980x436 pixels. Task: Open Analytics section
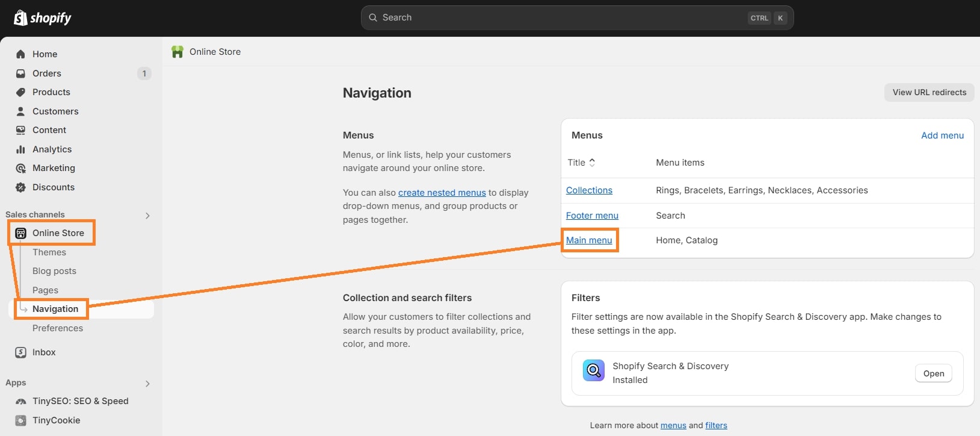pyautogui.click(x=52, y=149)
